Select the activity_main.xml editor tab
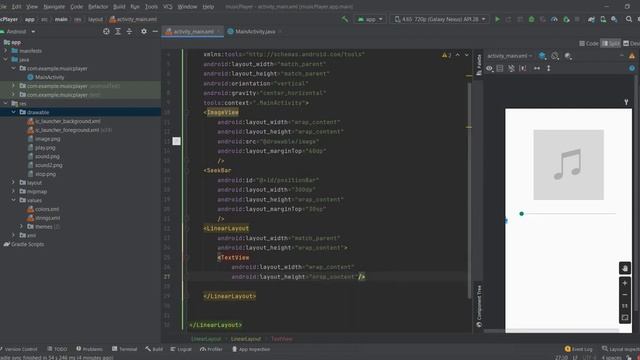Screen dimensions: 640x360 pos(193,31)
